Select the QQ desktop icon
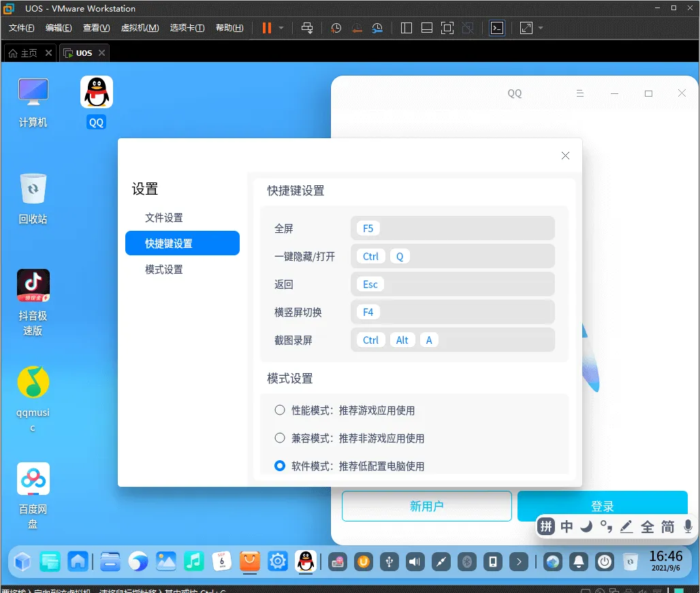Screen dimensions: 700x593 click(97, 103)
